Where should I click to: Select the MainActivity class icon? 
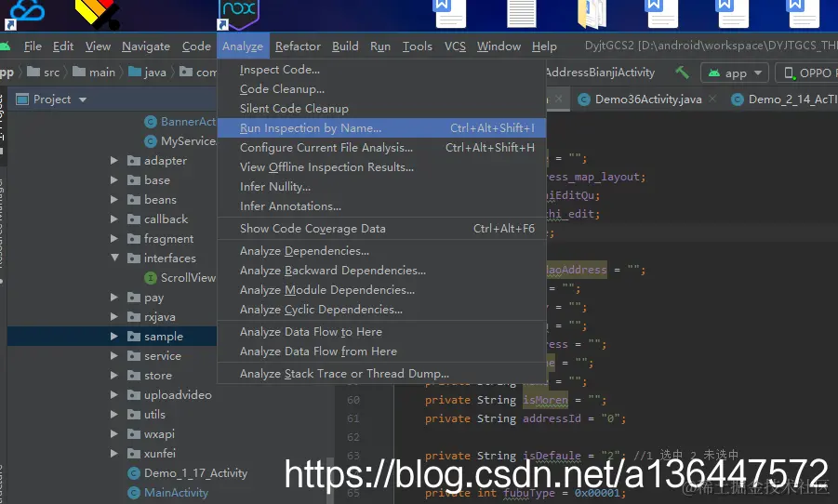[x=134, y=493]
